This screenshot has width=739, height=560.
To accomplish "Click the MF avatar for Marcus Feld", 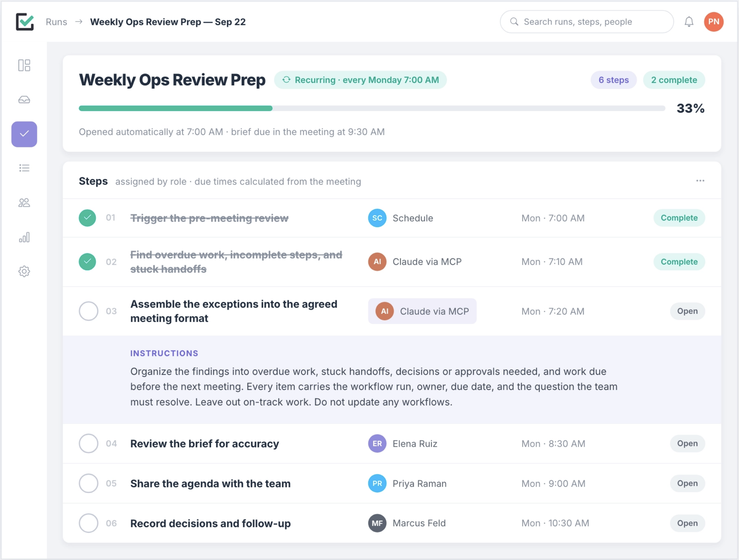I will [x=377, y=523].
